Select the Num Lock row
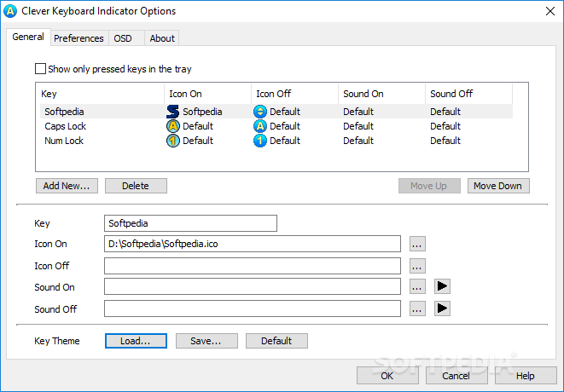 [x=276, y=141]
